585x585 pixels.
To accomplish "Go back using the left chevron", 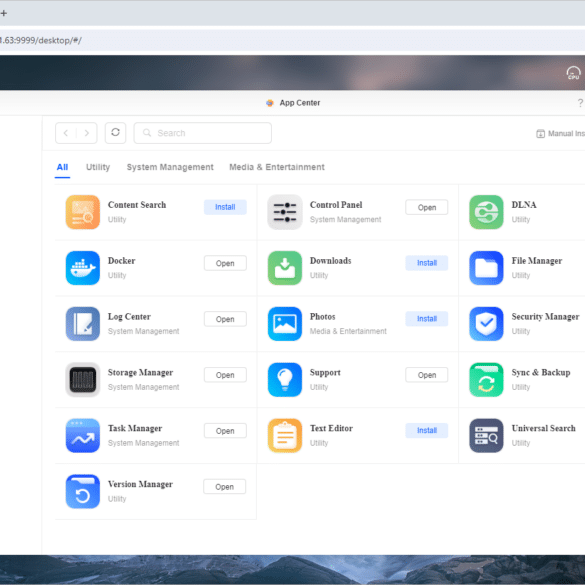I will point(66,133).
